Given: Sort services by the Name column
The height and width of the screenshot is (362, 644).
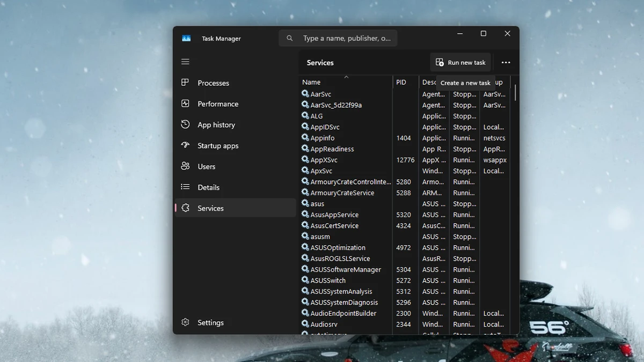Looking at the screenshot, I should click(346, 82).
